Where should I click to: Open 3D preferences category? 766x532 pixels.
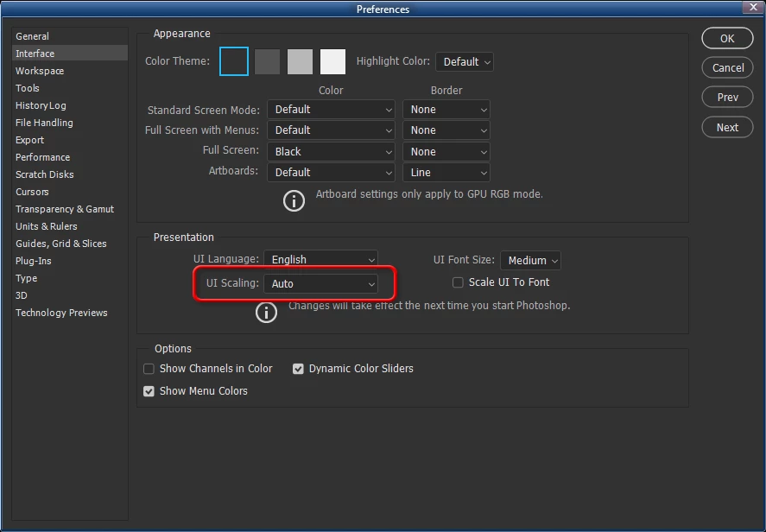70,295
